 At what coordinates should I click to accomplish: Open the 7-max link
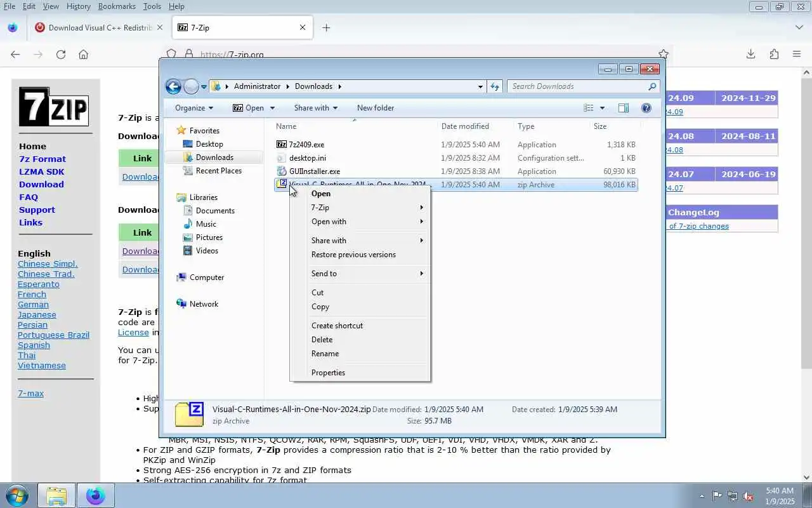(x=30, y=393)
